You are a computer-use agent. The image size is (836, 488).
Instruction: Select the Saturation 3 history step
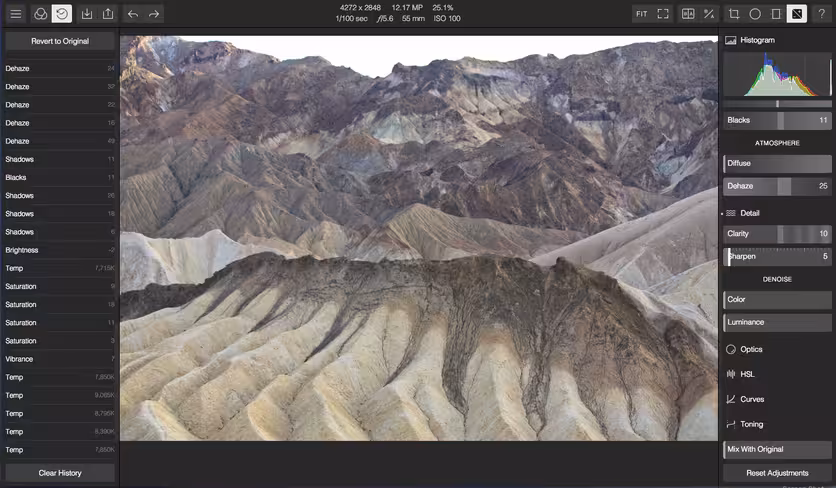pos(60,341)
